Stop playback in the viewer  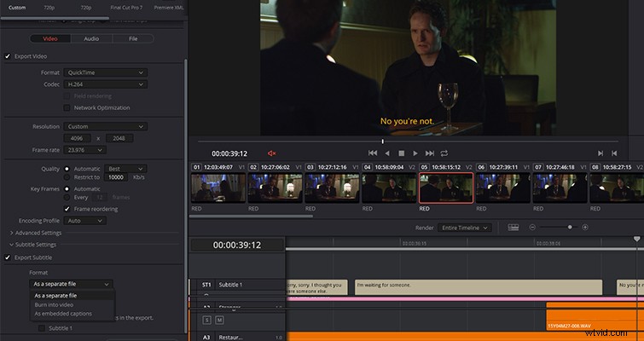pyautogui.click(x=401, y=153)
